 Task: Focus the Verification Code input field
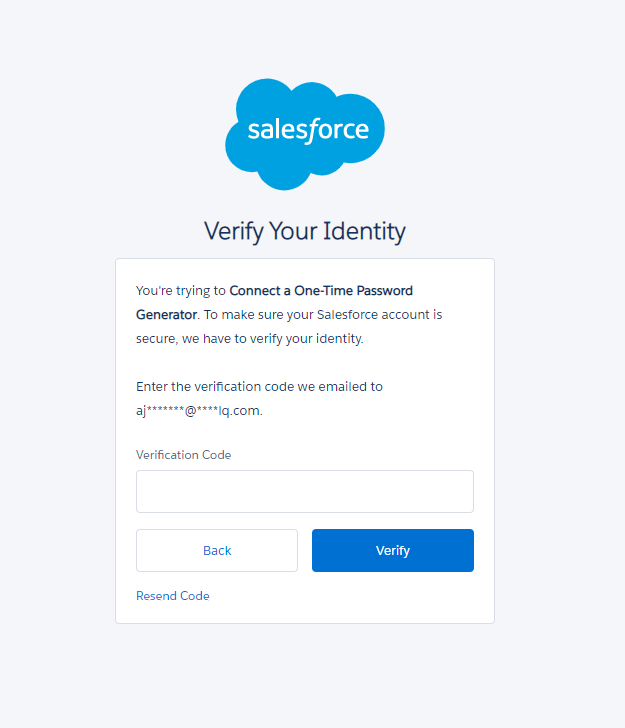tap(305, 491)
